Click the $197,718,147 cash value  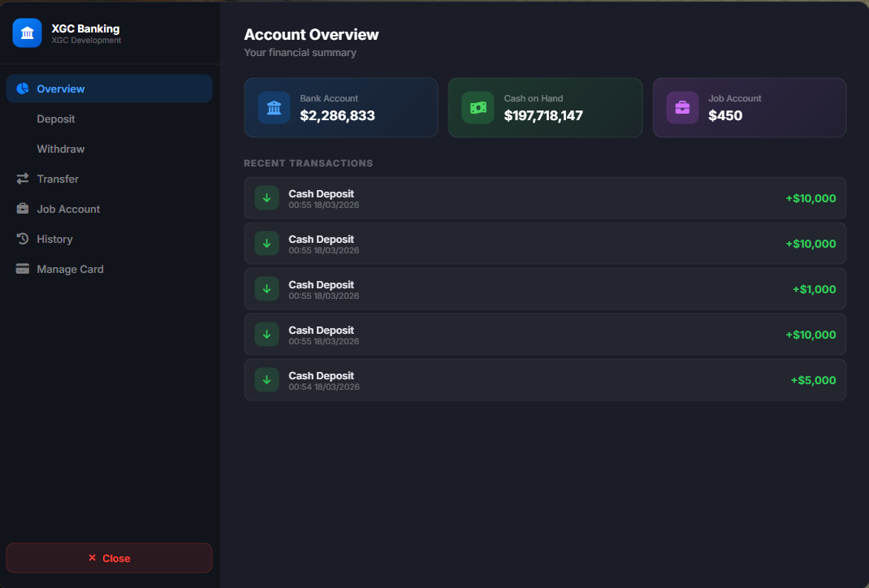[x=543, y=115]
